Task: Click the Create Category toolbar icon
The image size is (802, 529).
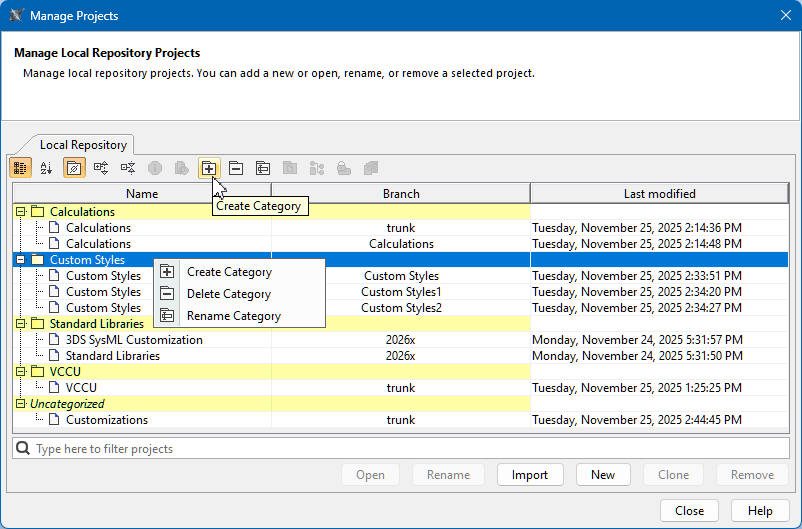Action: tap(208, 168)
